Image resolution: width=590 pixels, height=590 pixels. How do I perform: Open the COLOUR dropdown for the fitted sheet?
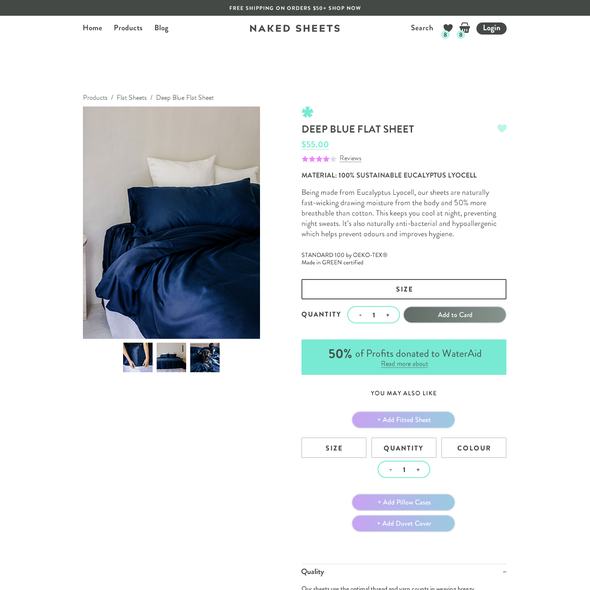click(474, 448)
